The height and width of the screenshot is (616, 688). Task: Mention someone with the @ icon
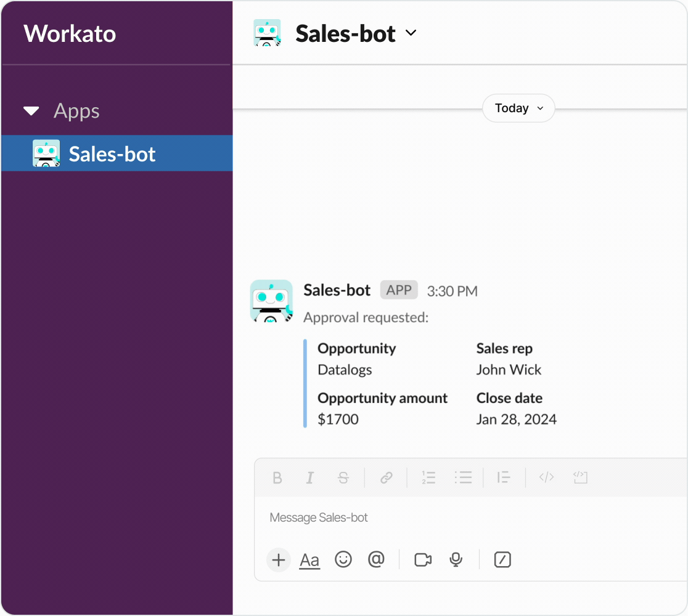pyautogui.click(x=376, y=560)
